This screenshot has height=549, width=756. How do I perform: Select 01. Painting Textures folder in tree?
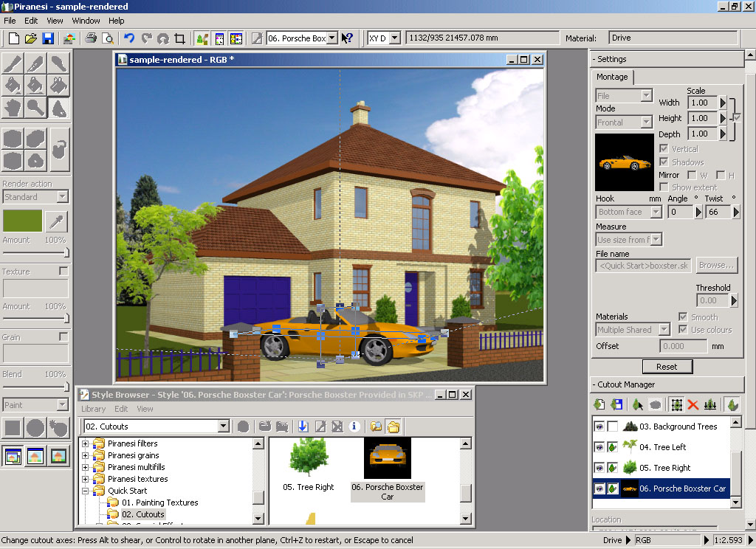coord(159,503)
